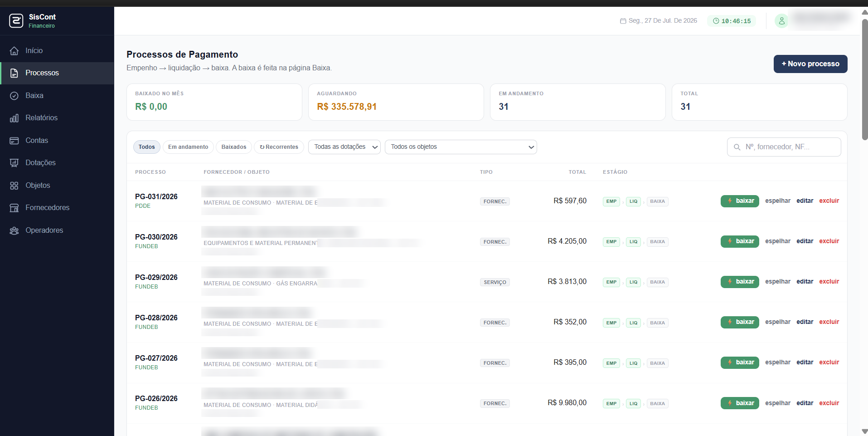This screenshot has height=436, width=868.
Task: Click the Novo processo button
Action: coord(810,64)
